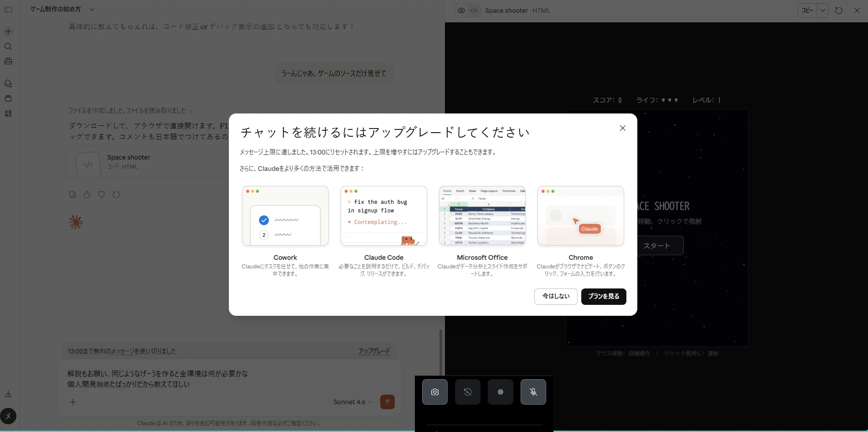Take a screenshot with the camera button

point(435,392)
